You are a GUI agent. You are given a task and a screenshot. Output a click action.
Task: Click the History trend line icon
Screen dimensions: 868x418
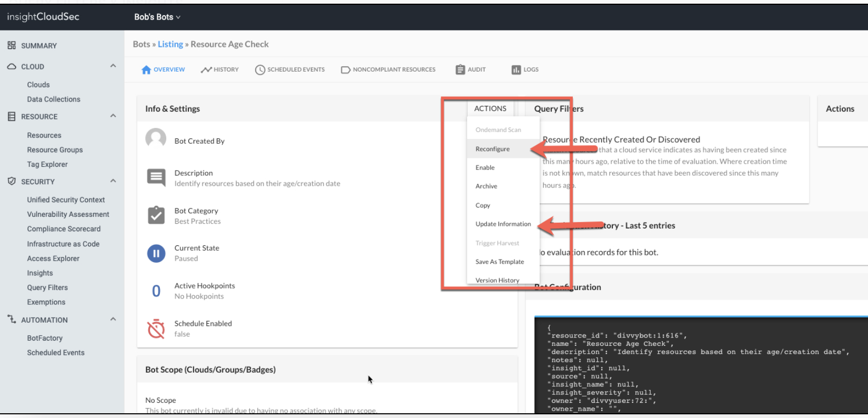click(x=206, y=69)
